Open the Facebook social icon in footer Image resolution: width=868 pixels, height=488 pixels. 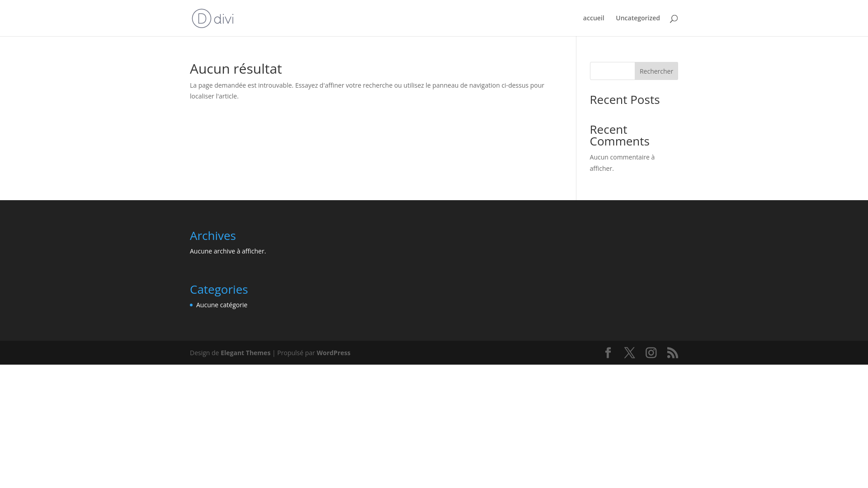(608, 352)
